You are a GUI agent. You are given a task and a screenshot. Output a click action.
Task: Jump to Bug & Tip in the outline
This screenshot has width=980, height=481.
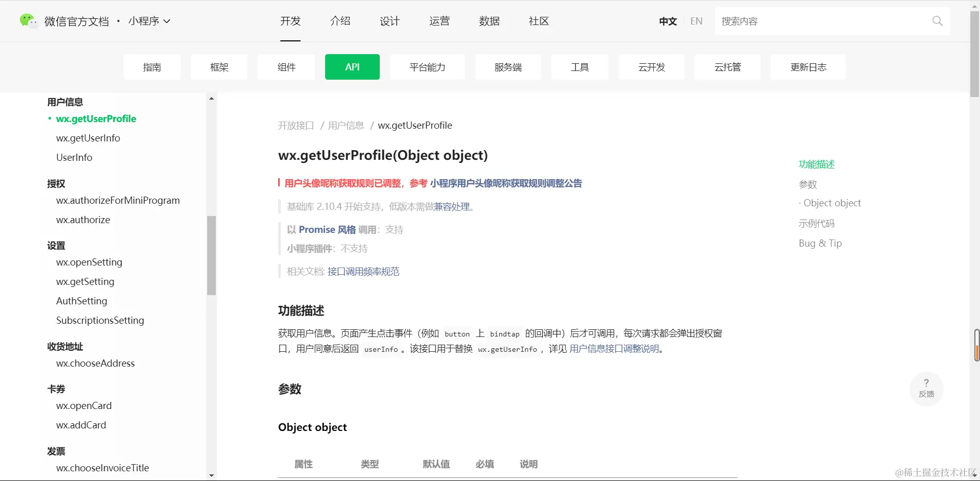click(x=820, y=243)
